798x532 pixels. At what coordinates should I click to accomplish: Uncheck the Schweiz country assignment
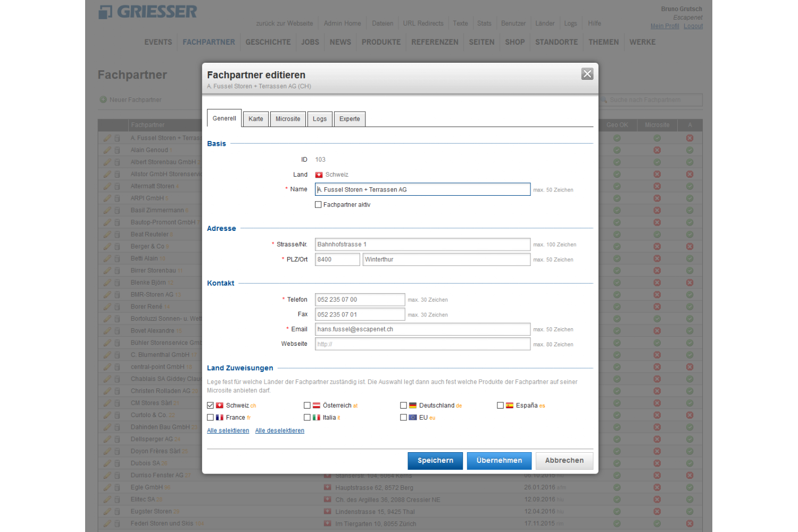[211, 405]
